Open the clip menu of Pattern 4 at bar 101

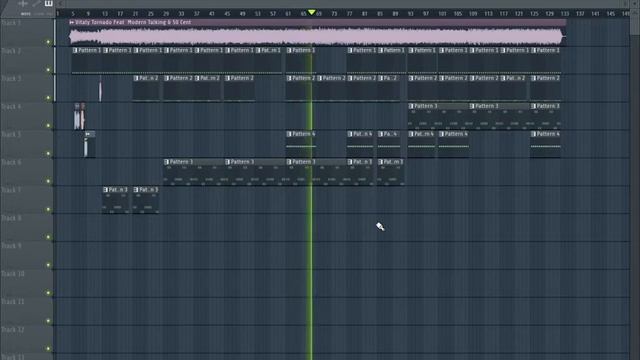442,134
